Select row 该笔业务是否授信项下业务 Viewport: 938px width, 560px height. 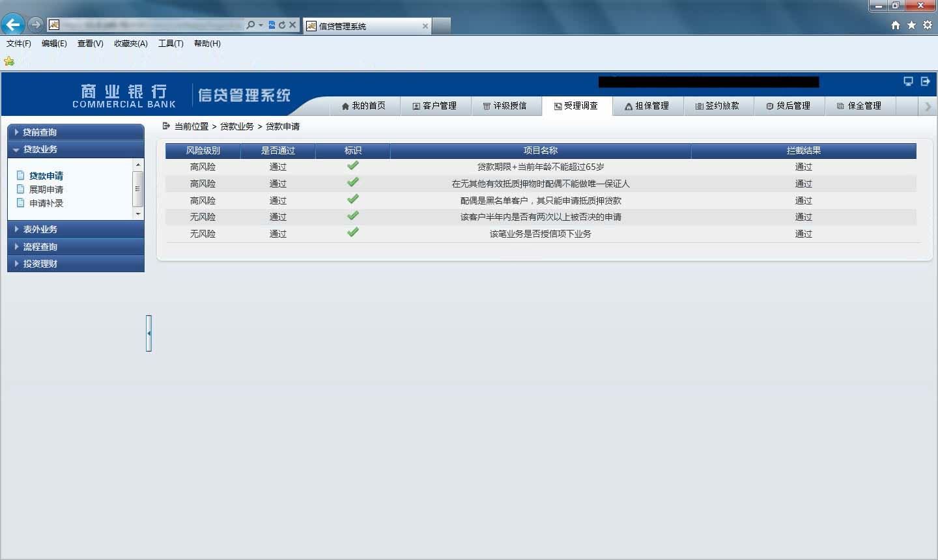pyautogui.click(x=541, y=234)
